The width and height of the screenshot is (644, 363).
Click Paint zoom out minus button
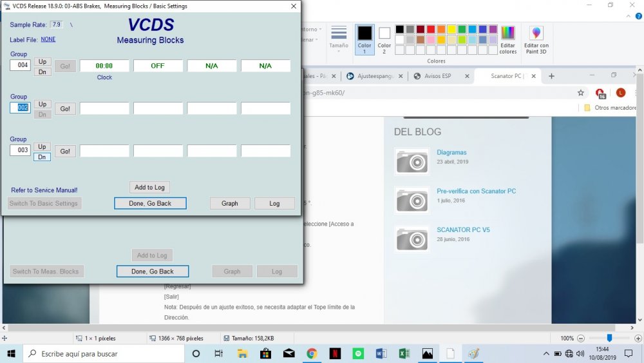tap(581, 338)
